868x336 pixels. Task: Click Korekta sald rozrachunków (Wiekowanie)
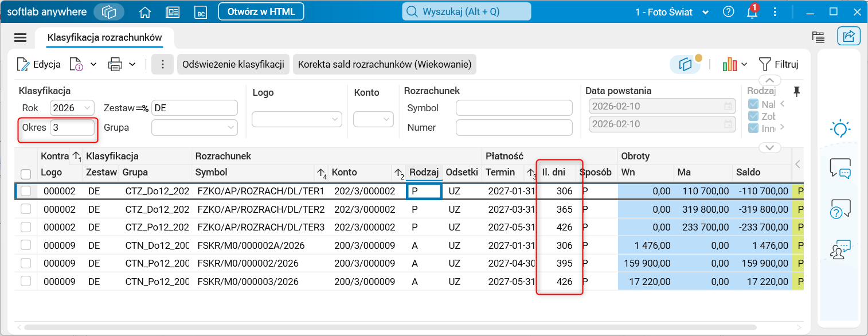pos(385,64)
